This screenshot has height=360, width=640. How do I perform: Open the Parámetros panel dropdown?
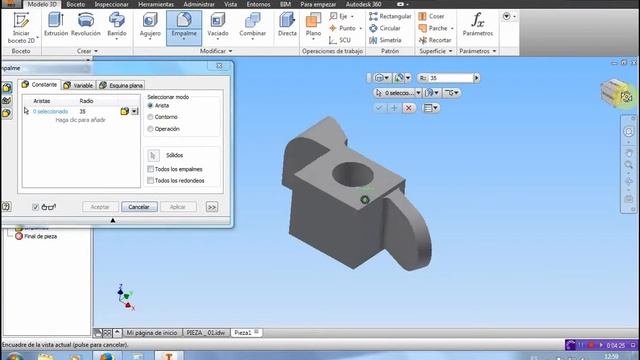click(x=478, y=51)
